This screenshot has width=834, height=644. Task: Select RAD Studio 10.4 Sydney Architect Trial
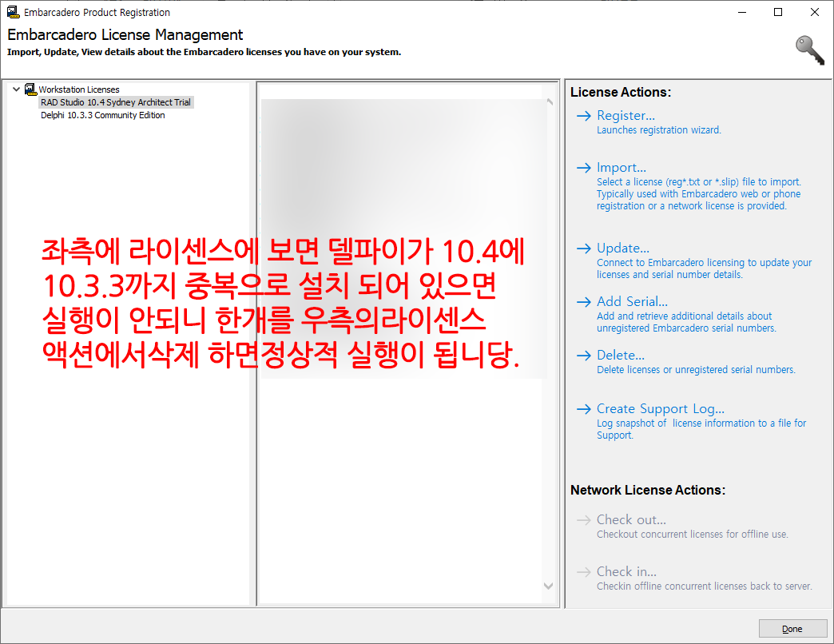click(x=115, y=102)
